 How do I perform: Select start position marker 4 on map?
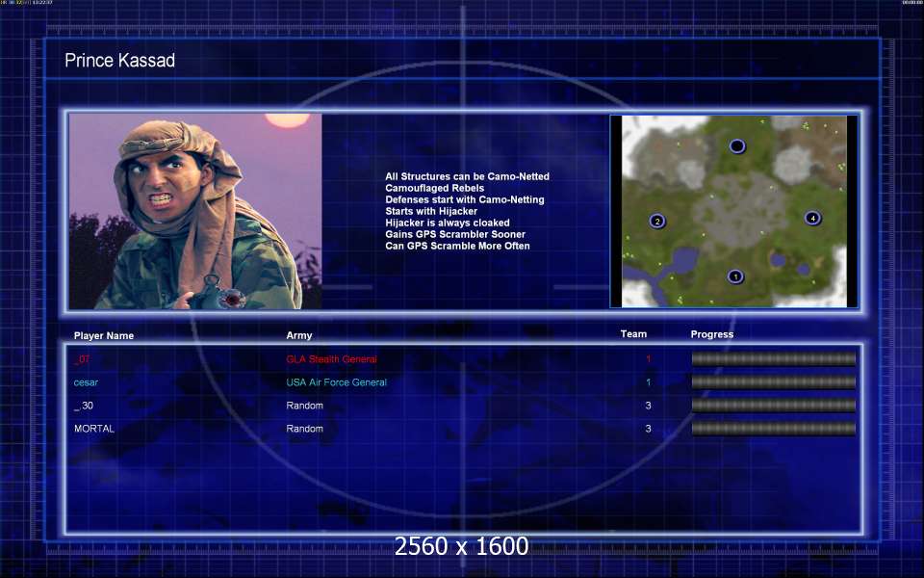click(x=812, y=218)
